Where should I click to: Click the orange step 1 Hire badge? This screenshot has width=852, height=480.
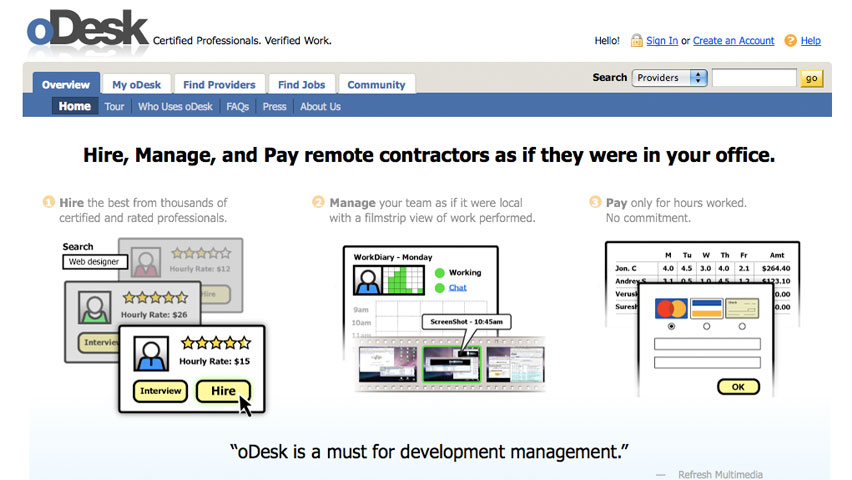[x=48, y=202]
